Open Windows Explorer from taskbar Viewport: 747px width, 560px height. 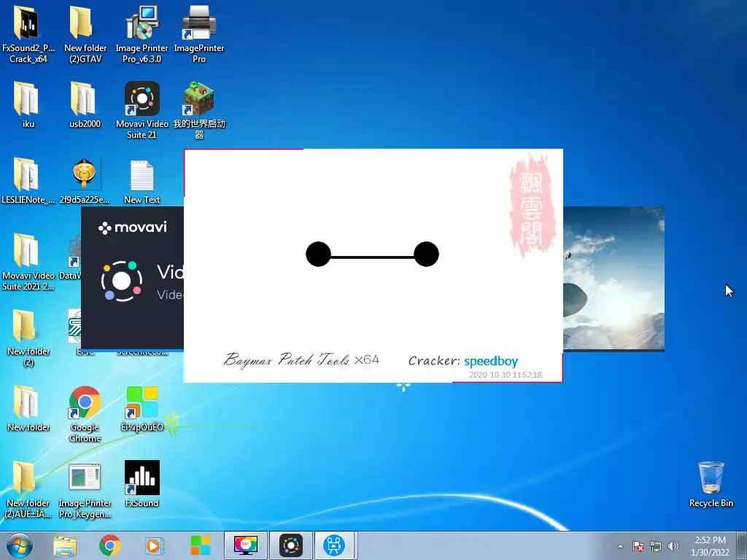click(x=65, y=545)
